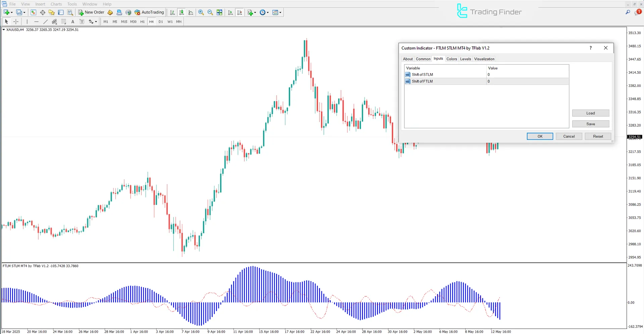Toggle chart shift from right edge
This screenshot has height=334, width=644.
click(240, 12)
